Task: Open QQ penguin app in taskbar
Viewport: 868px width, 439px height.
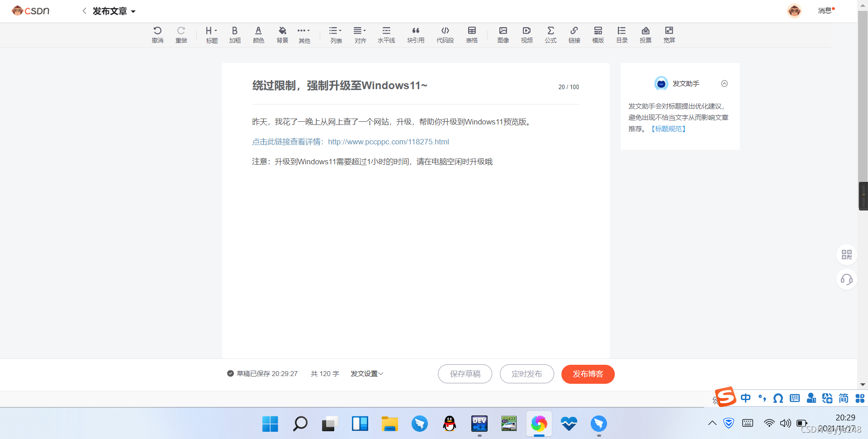Action: coord(449,424)
